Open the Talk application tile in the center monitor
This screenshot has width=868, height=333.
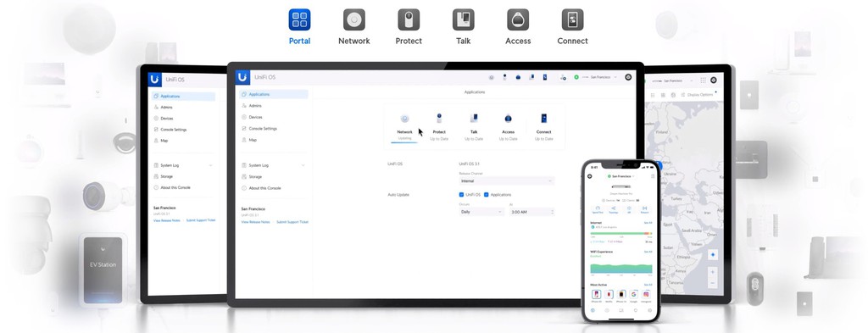pyautogui.click(x=474, y=126)
